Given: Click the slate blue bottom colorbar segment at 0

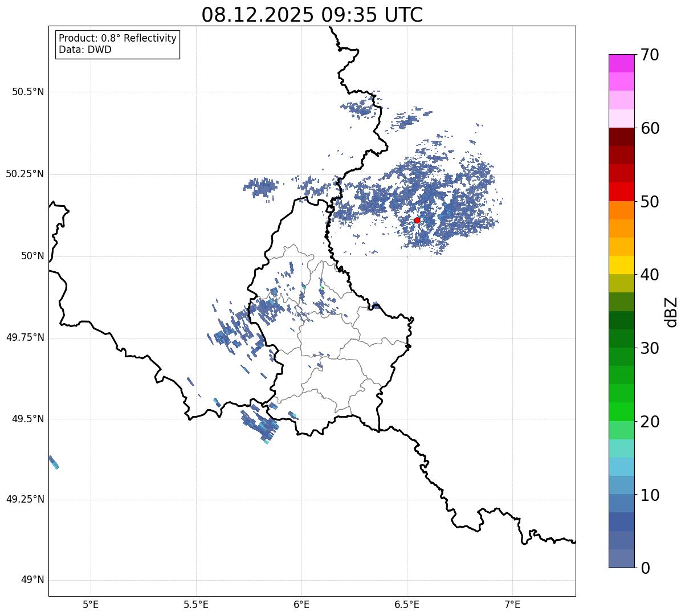Looking at the screenshot, I should point(621,558).
